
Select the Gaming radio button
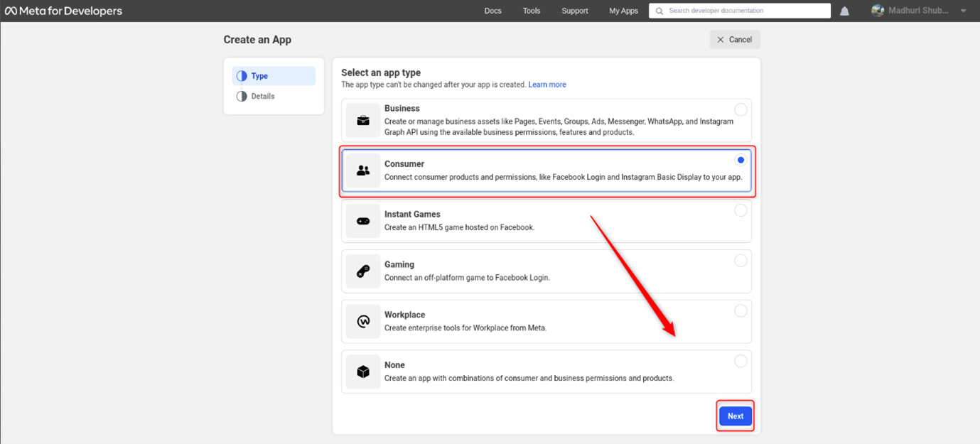[x=741, y=261]
